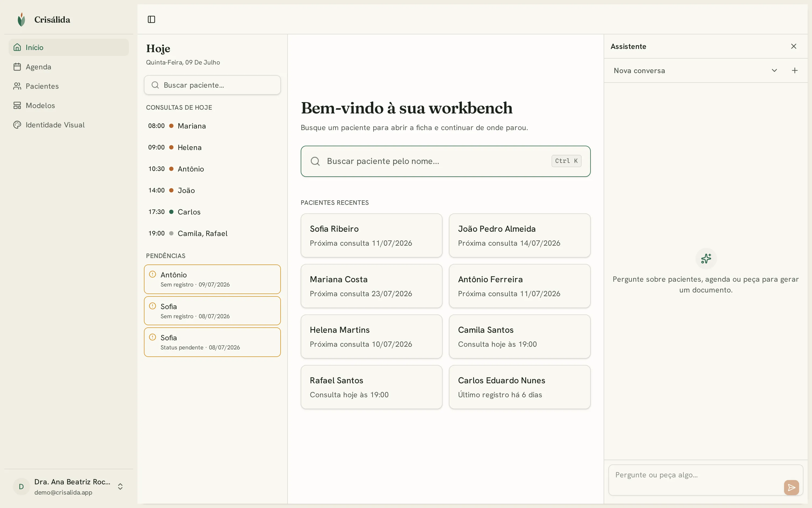Open the Modelos section
This screenshot has width=812, height=508.
69,105
